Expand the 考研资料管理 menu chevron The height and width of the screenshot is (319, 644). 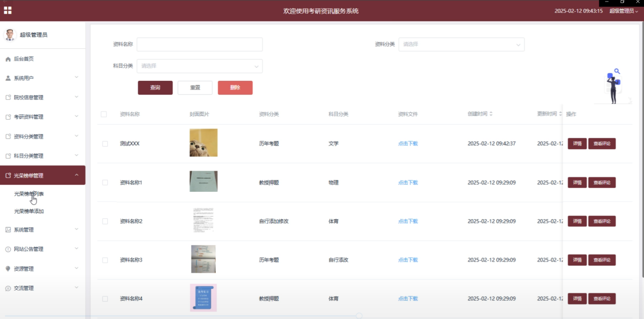(x=76, y=116)
